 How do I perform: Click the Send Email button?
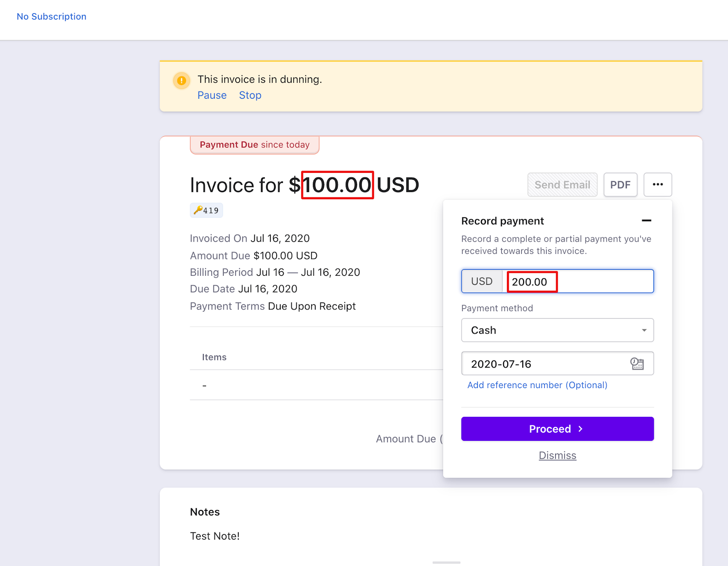click(562, 185)
